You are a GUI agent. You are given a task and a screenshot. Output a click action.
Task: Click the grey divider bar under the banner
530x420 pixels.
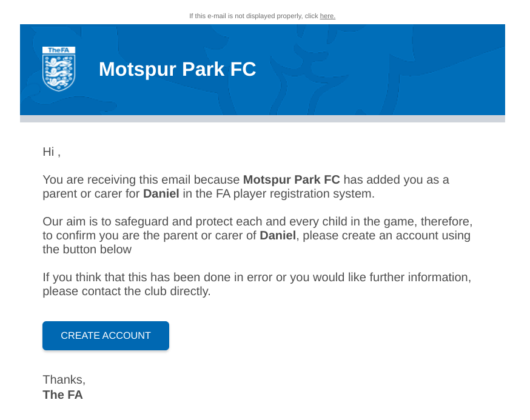(263, 119)
